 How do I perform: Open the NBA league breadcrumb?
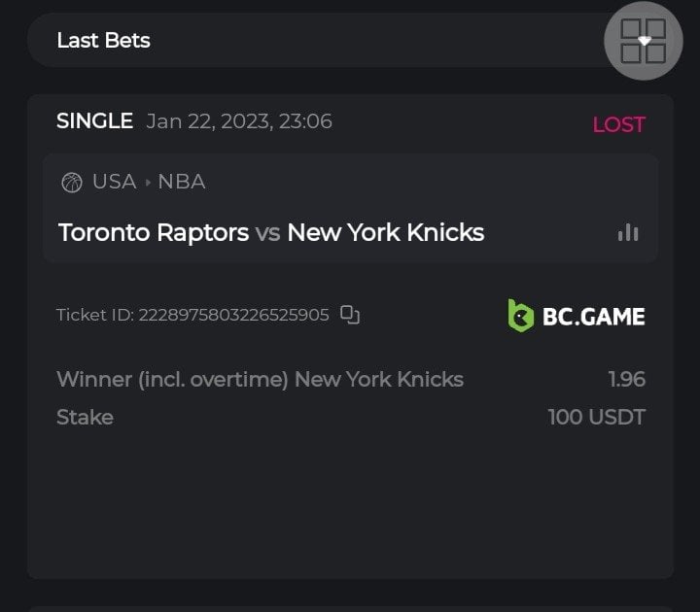182,183
